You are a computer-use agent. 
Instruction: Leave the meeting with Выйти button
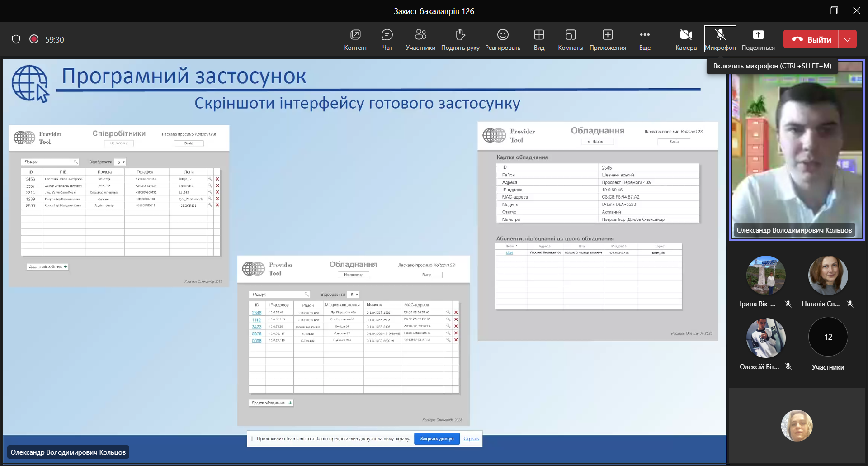point(811,39)
